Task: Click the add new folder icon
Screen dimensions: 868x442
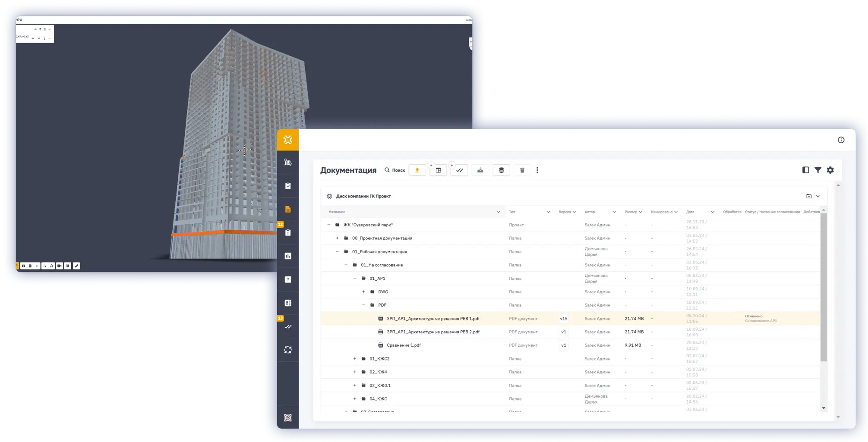Action: 808,196
